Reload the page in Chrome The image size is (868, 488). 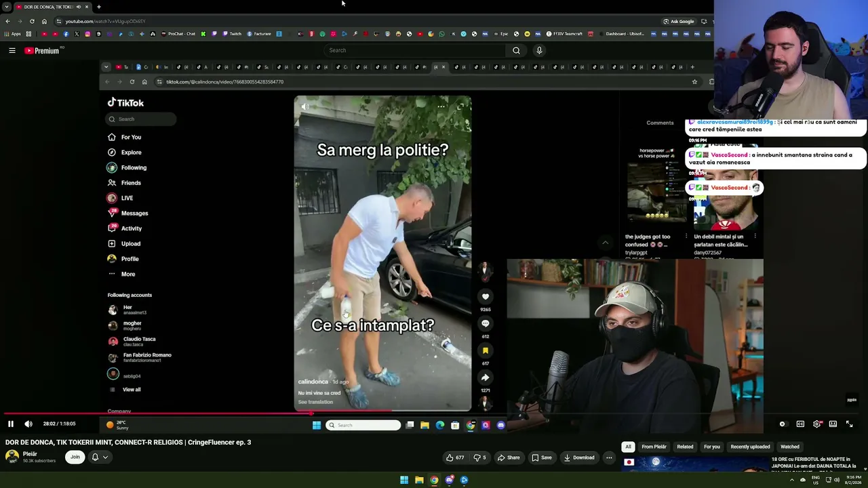[32, 21]
